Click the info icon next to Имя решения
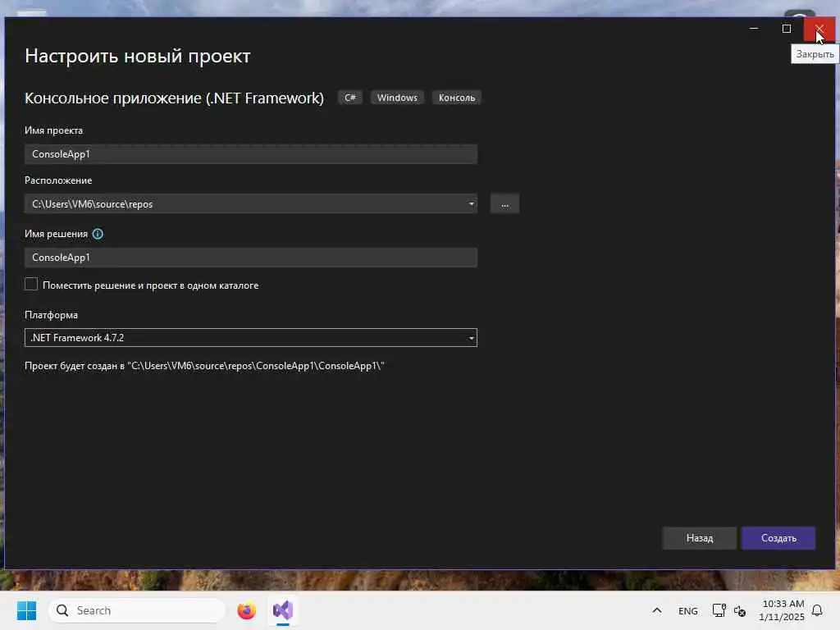The width and height of the screenshot is (840, 630). [x=98, y=234]
